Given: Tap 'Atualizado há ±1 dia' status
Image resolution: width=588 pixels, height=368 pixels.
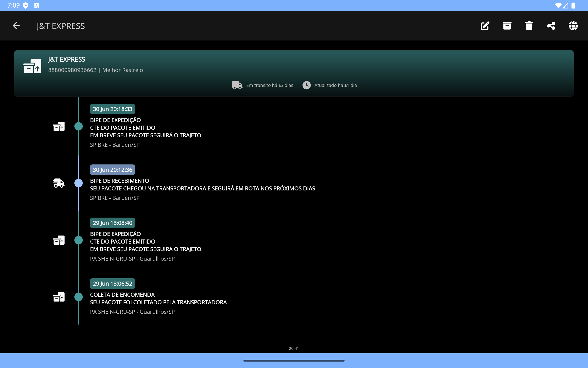Looking at the screenshot, I should point(336,85).
